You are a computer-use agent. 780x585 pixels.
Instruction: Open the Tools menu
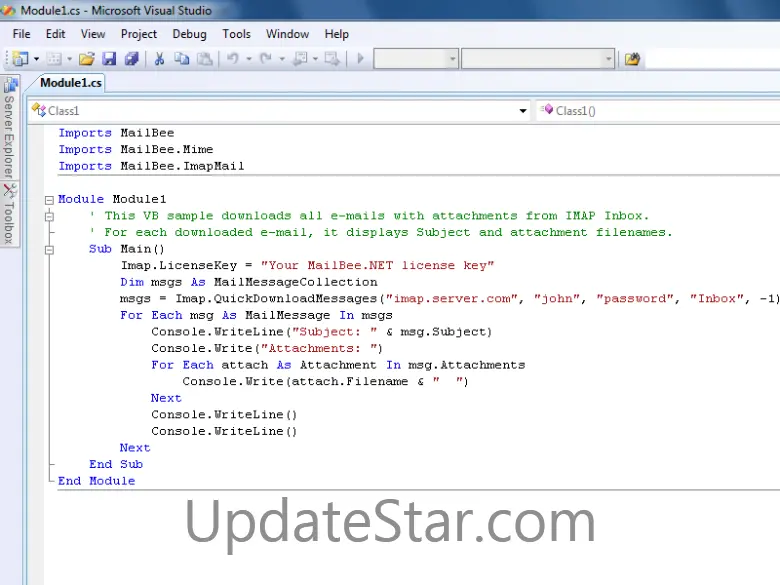point(236,34)
